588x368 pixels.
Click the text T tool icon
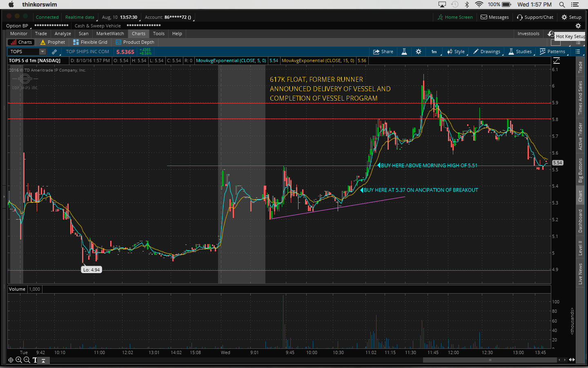point(35,360)
